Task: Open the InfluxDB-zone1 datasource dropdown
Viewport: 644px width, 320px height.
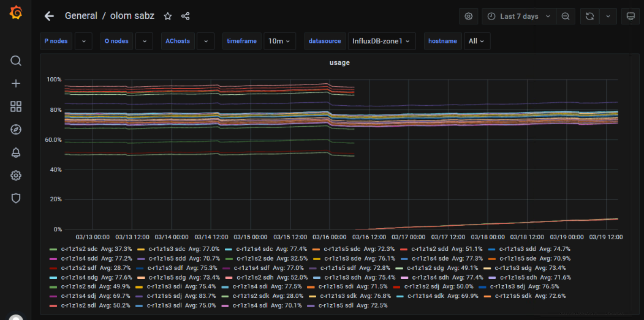Action: tap(381, 41)
